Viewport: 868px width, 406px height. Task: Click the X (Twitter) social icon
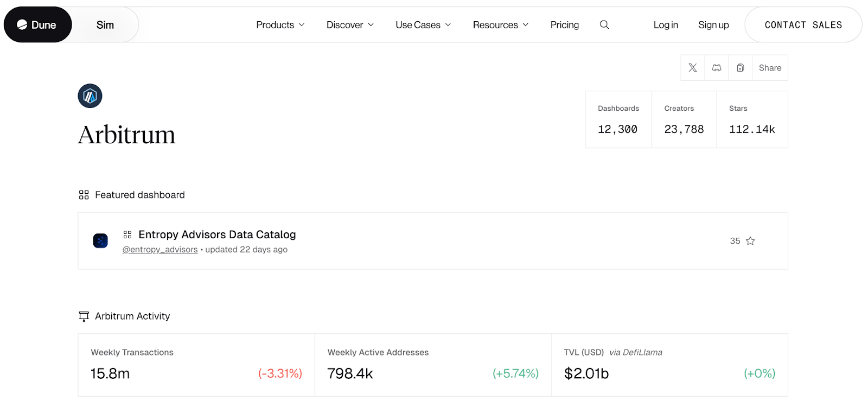point(693,68)
